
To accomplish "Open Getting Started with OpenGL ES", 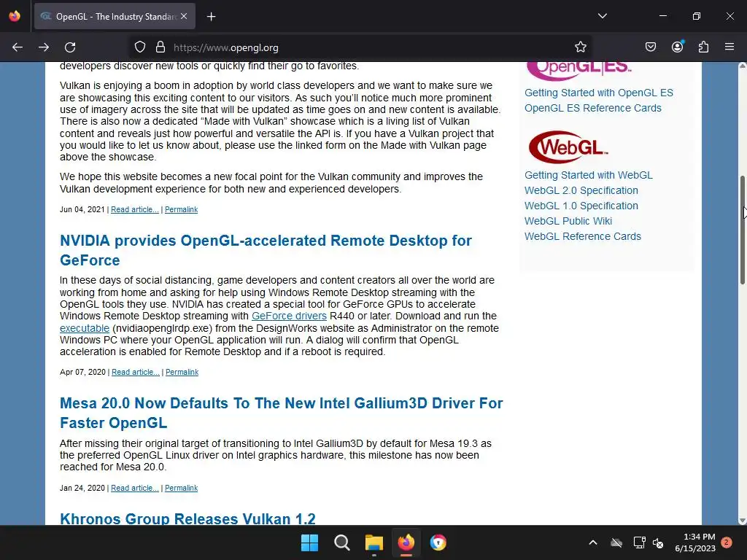I will pos(599,93).
